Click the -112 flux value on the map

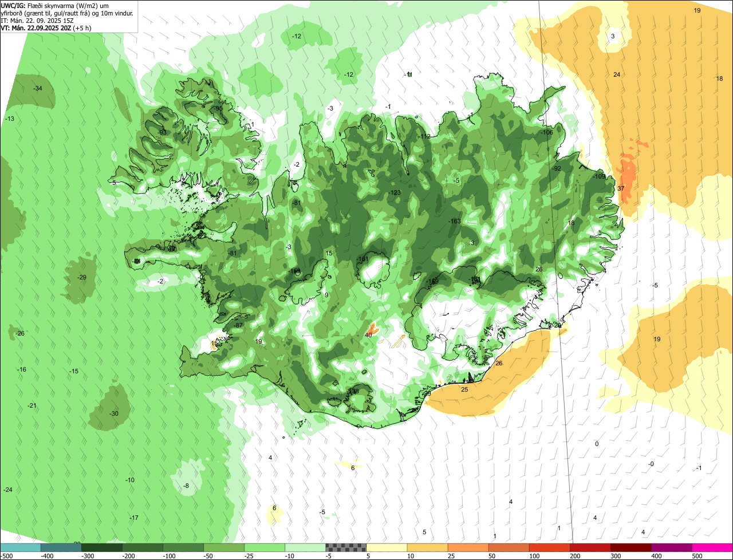tap(424, 136)
